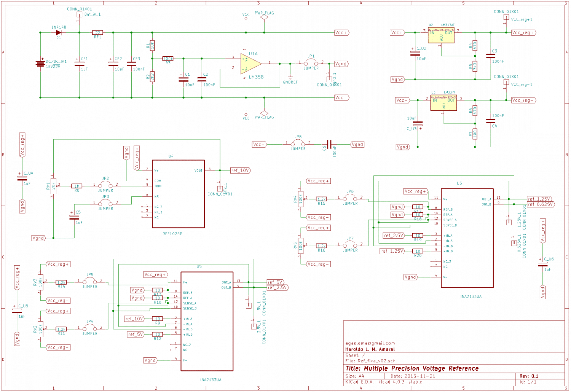Click the Date: 2015-11-21 field

point(413,376)
